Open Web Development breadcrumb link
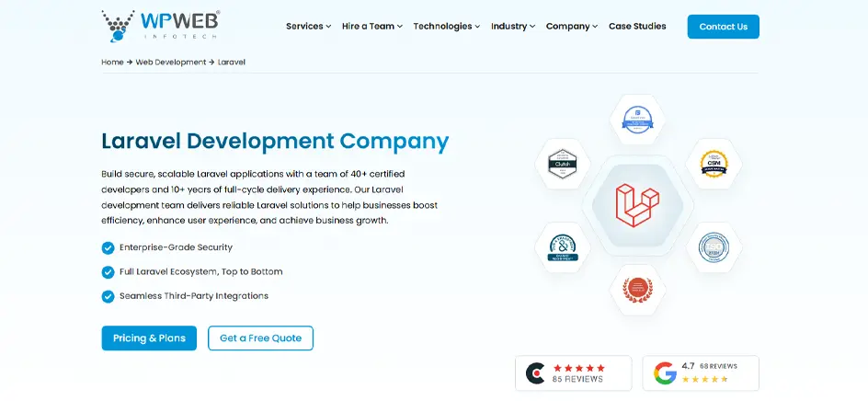868x401 pixels. (x=170, y=62)
